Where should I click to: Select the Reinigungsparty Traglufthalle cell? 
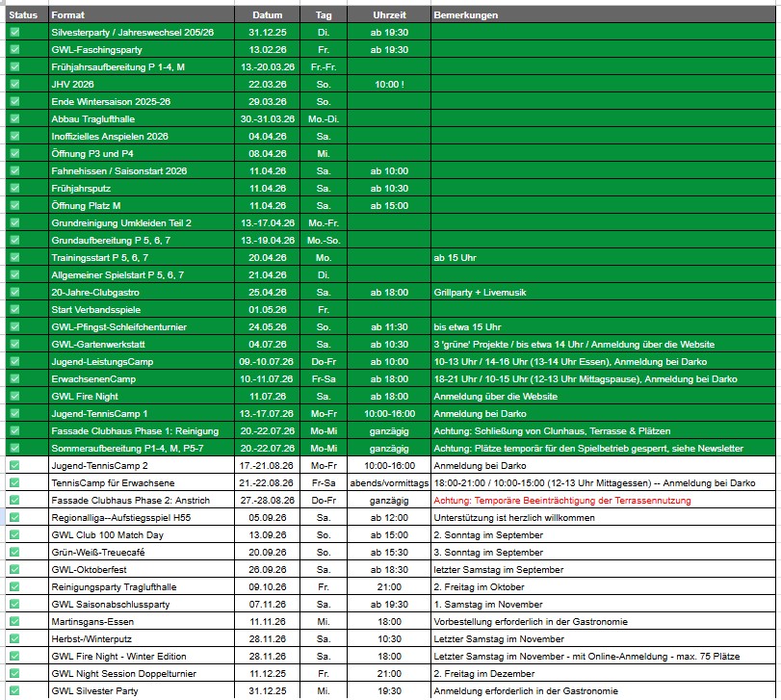[x=142, y=587]
